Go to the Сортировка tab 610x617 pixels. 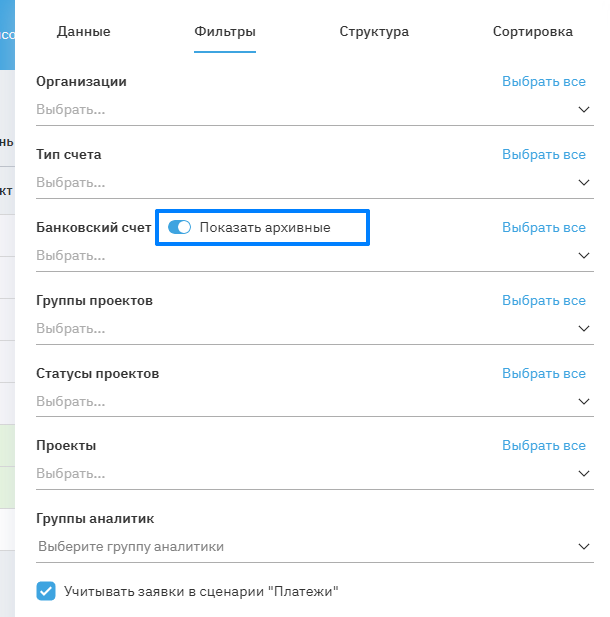coord(533,32)
